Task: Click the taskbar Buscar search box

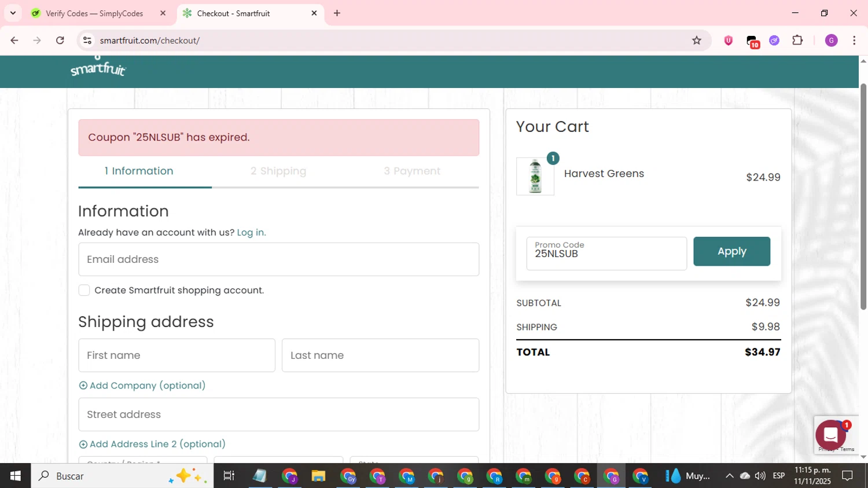Action: click(122, 476)
